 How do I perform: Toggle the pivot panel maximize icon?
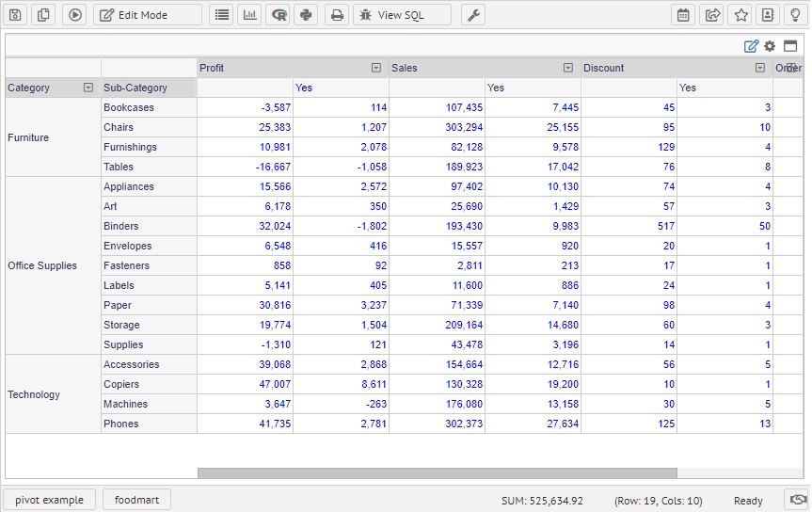(x=790, y=46)
